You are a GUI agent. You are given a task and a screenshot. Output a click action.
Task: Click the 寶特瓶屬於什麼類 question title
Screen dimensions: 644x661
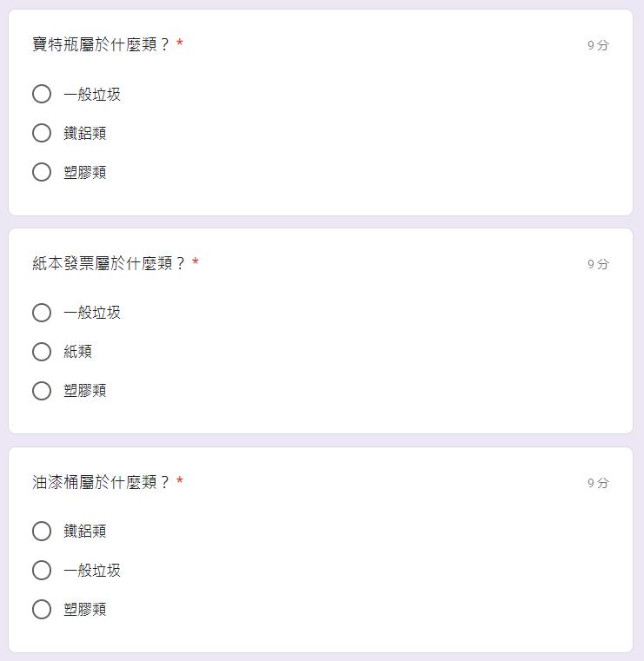tap(100, 44)
